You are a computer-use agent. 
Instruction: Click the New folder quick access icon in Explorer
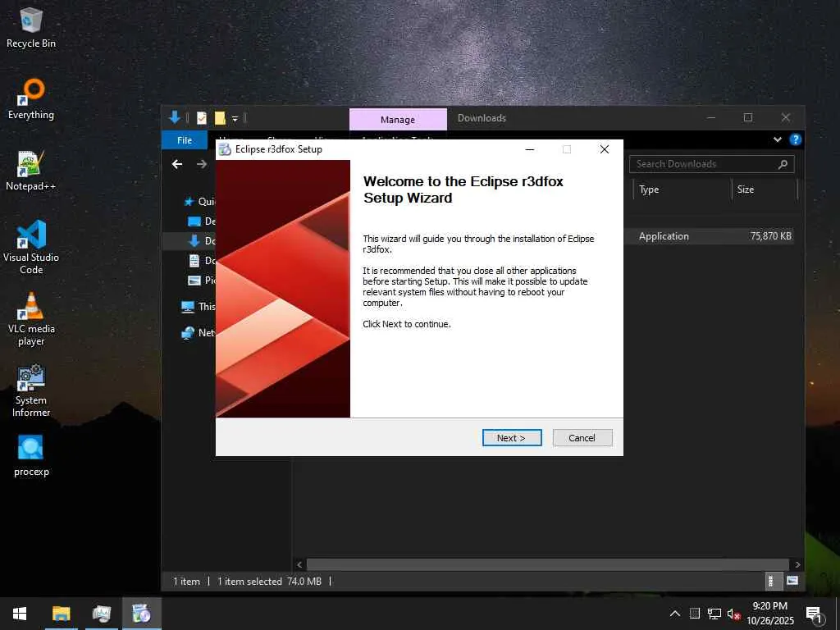[x=220, y=118]
